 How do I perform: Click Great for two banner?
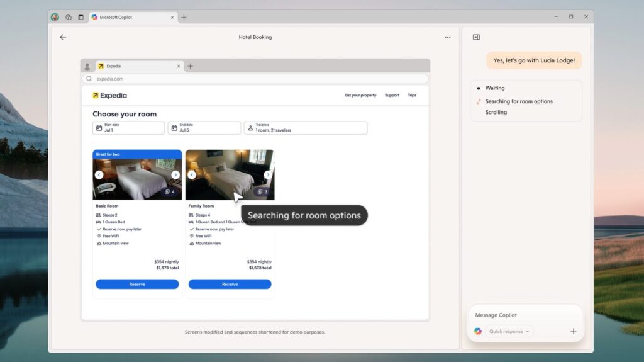pos(137,154)
